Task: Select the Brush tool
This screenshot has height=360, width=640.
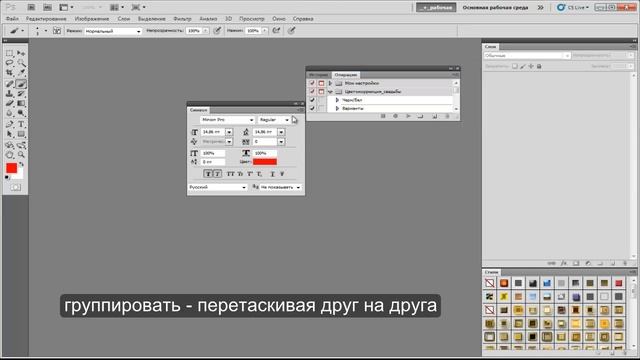Action: [21, 84]
